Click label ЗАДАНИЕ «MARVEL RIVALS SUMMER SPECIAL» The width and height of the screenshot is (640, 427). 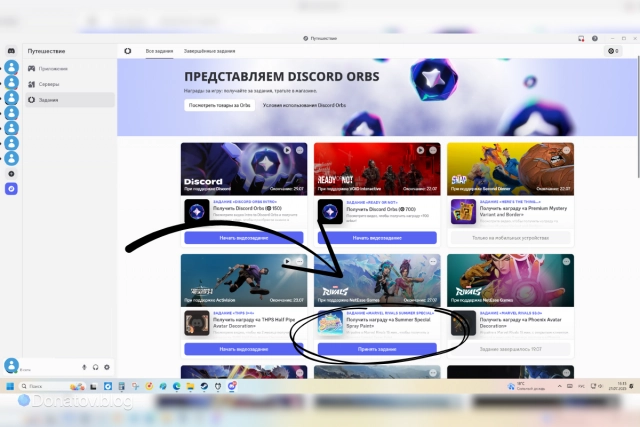pos(390,314)
